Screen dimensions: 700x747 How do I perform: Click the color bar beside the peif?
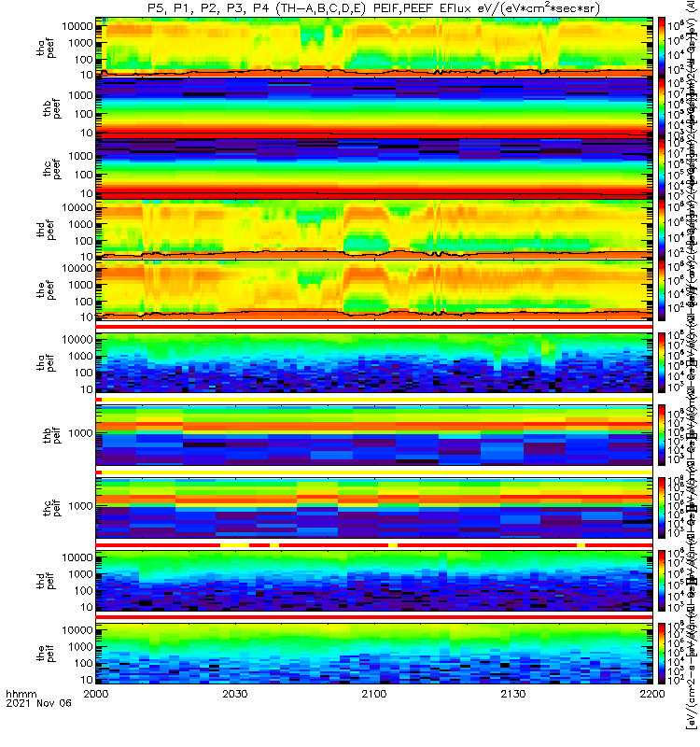(x=662, y=653)
